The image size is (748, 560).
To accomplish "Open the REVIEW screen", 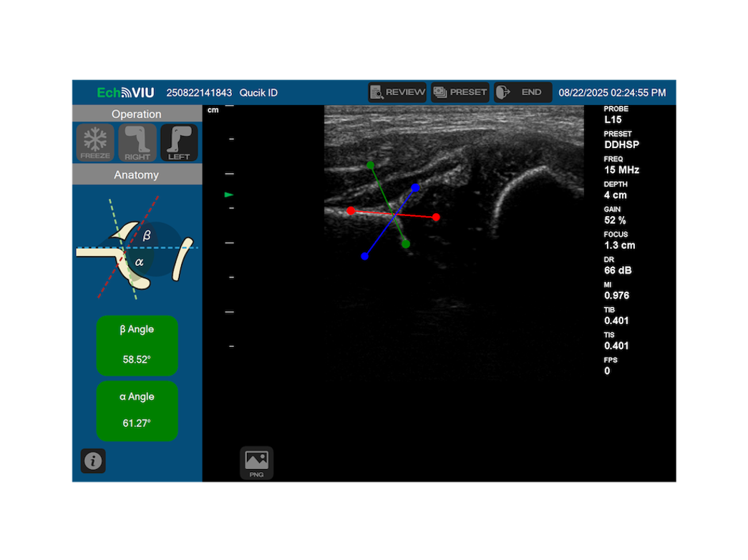I will 397,92.
